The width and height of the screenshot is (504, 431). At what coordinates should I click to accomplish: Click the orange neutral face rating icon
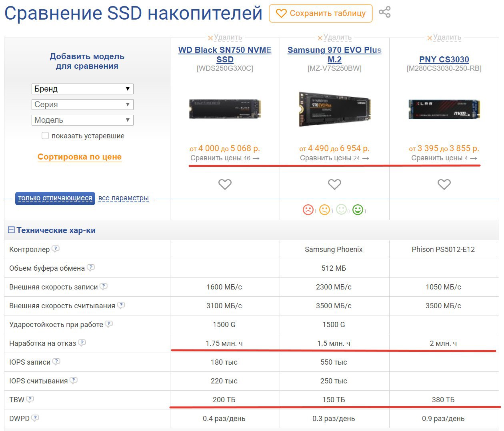pos(325,210)
